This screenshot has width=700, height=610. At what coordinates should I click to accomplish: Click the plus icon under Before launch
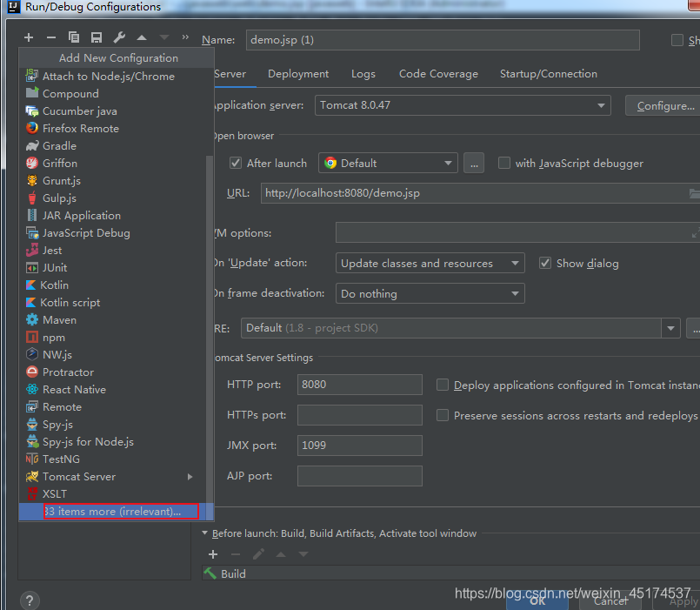[213, 554]
